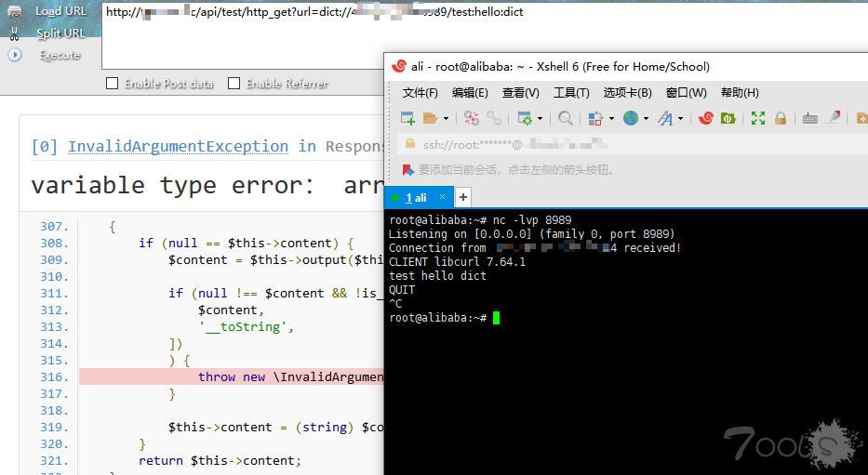Viewport: 868px width, 475px height.
Task: Open the 工具(T) menu
Action: (x=571, y=92)
